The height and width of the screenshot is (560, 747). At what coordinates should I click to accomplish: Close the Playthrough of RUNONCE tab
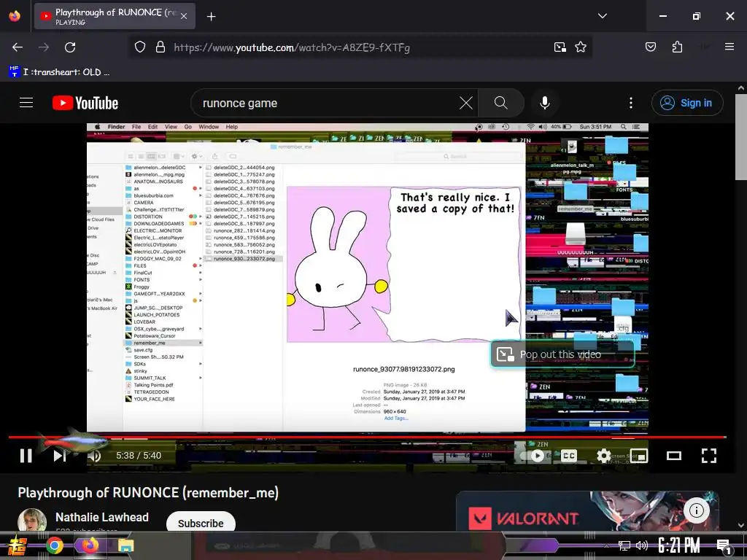(x=184, y=16)
